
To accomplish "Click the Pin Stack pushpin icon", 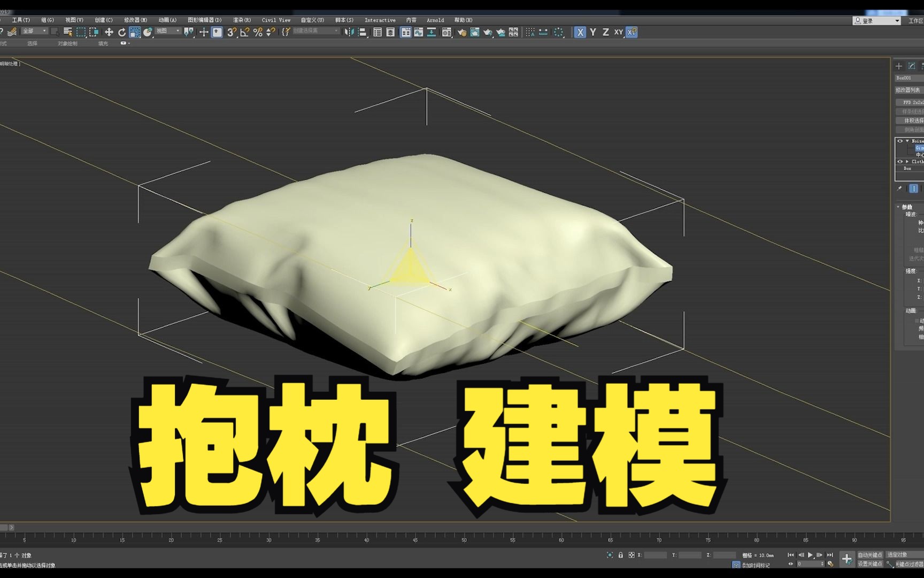I will (899, 188).
